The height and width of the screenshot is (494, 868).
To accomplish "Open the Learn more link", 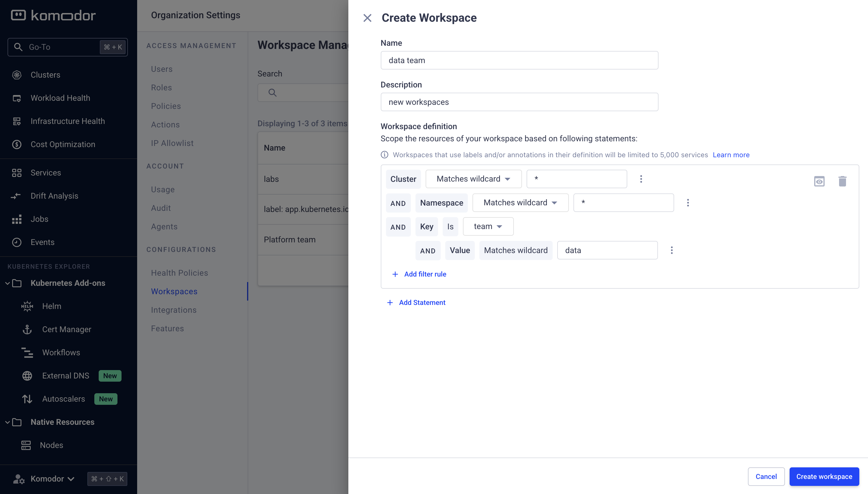I will [x=731, y=155].
